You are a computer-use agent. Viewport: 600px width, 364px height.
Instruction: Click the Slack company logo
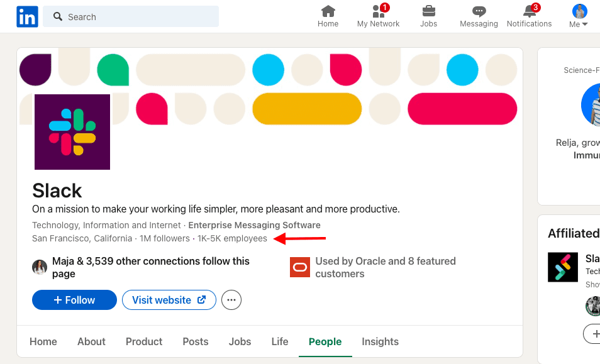click(72, 132)
